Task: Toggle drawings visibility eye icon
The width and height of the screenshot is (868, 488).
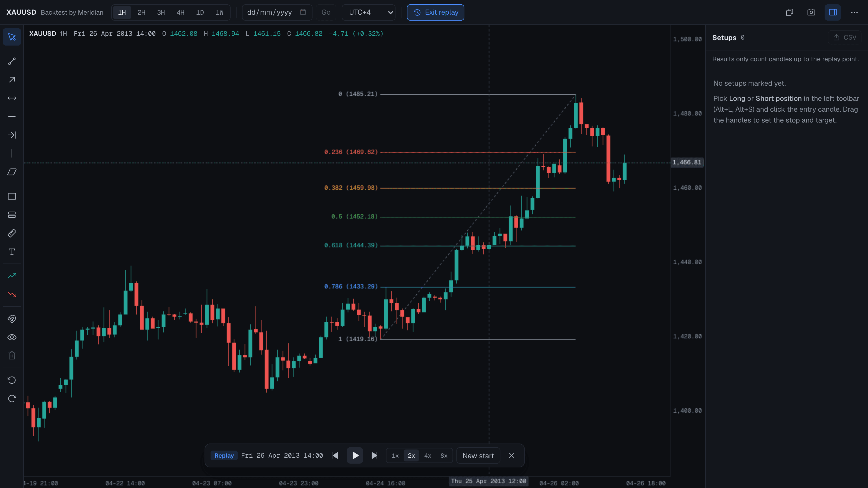Action: pyautogui.click(x=12, y=338)
